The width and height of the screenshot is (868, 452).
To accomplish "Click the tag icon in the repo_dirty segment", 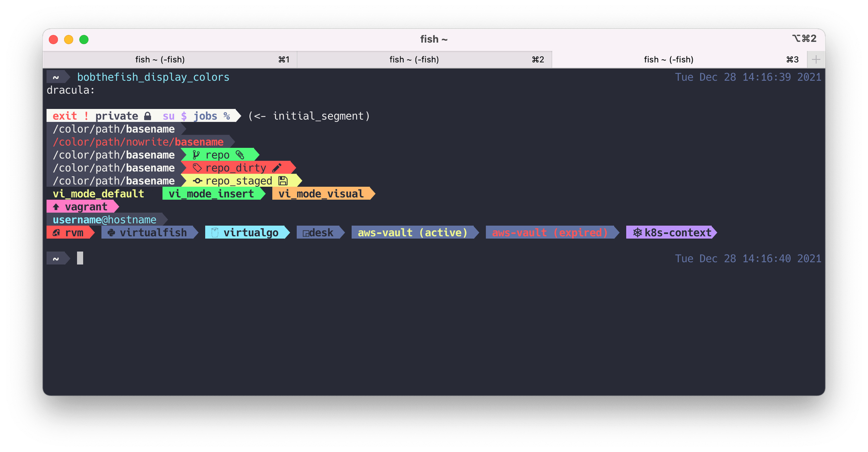I will (197, 167).
